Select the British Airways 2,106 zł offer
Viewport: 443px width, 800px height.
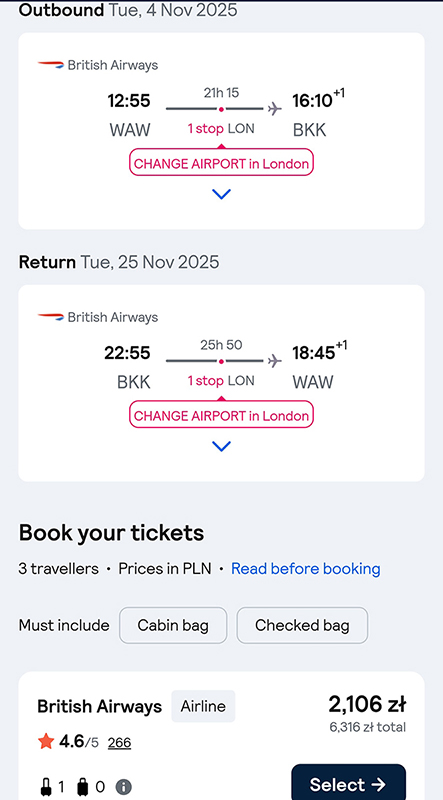(x=349, y=784)
